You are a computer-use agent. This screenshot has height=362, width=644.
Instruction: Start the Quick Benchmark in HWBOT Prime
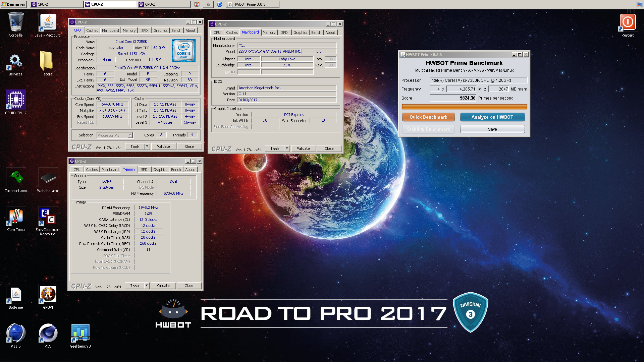[428, 117]
